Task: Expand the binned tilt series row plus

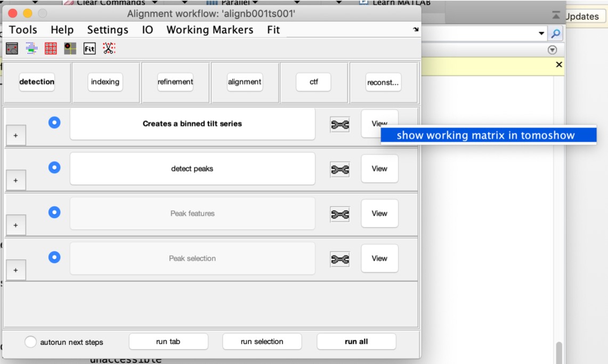Action: point(16,135)
